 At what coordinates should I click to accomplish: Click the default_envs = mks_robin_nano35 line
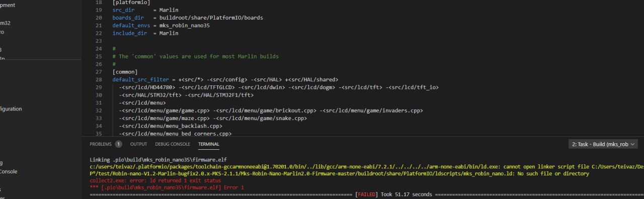point(161,25)
